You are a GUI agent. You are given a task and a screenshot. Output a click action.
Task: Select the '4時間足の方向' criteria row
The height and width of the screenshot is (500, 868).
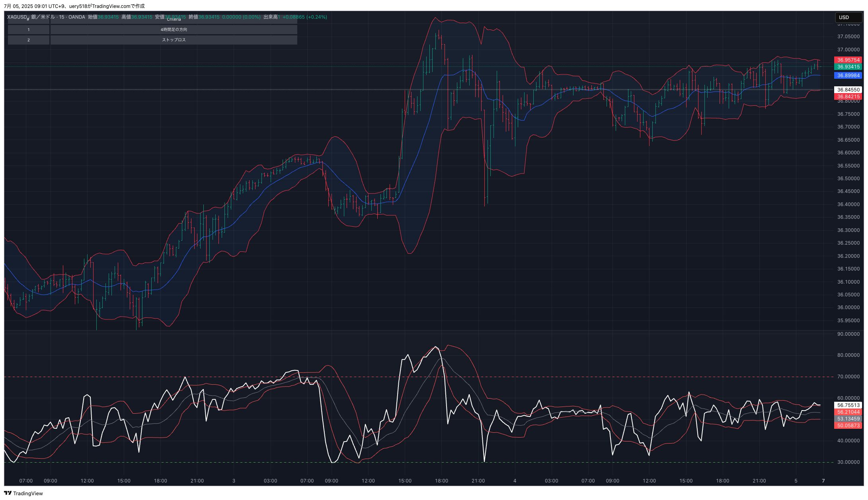tap(174, 30)
